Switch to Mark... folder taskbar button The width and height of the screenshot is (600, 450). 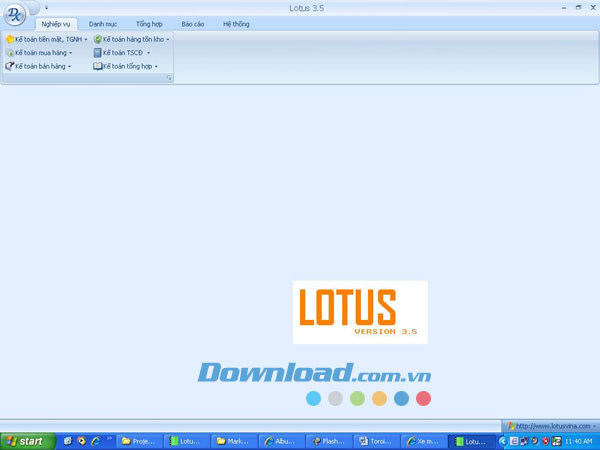(234, 442)
